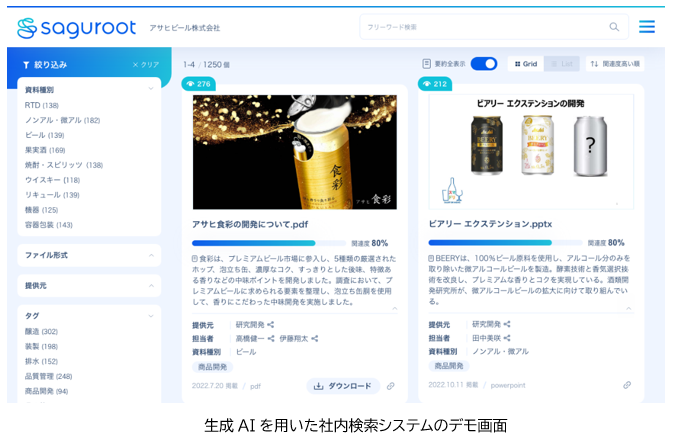Click 伊藤翔太 assignee name

point(294,338)
